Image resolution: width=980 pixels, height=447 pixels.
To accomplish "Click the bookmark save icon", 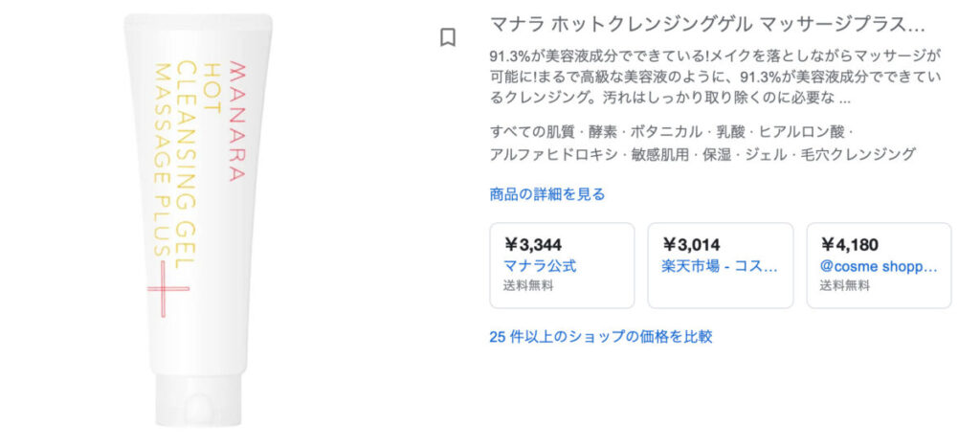I will click(447, 38).
